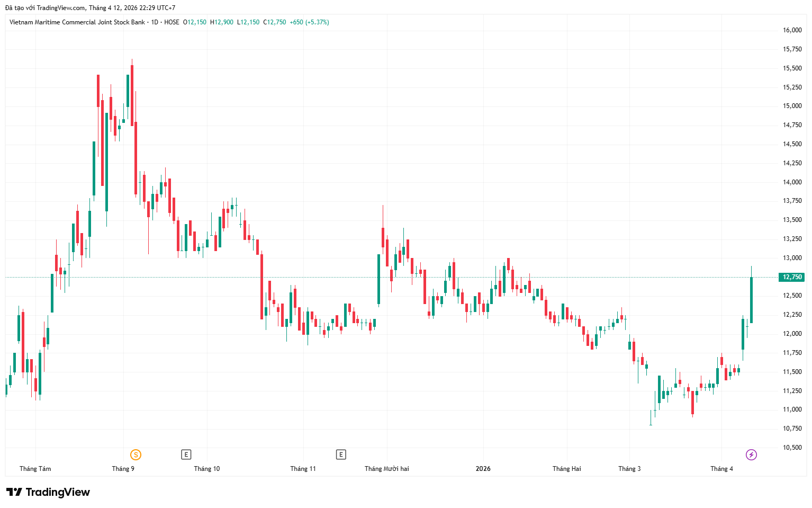The image size is (812, 508).
Task: Click the purple lightning bolt event icon
Action: 751,454
